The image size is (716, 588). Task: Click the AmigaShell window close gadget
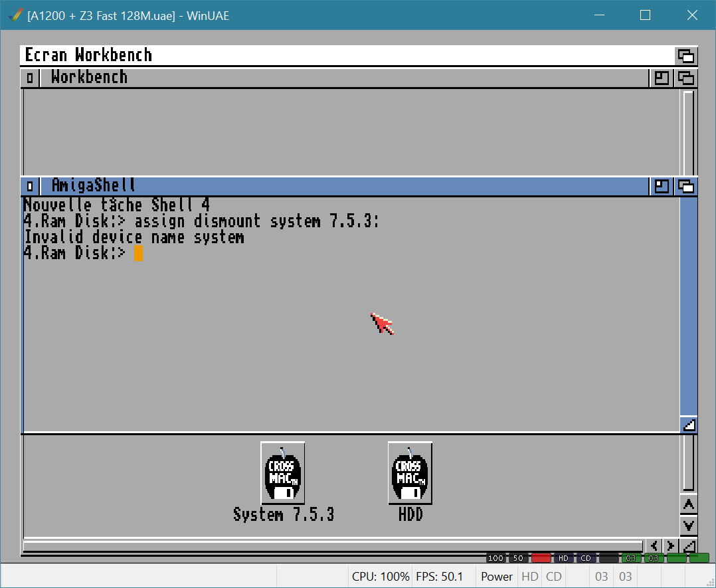point(30,186)
